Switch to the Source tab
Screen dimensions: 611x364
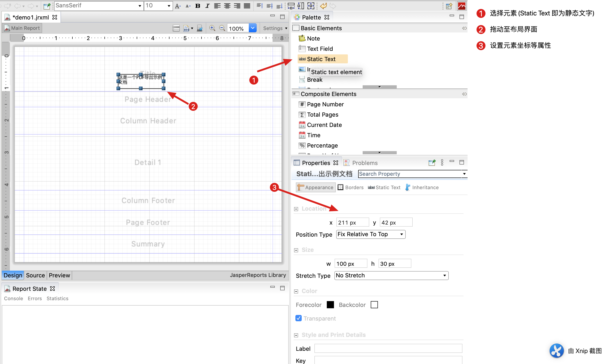(x=35, y=275)
